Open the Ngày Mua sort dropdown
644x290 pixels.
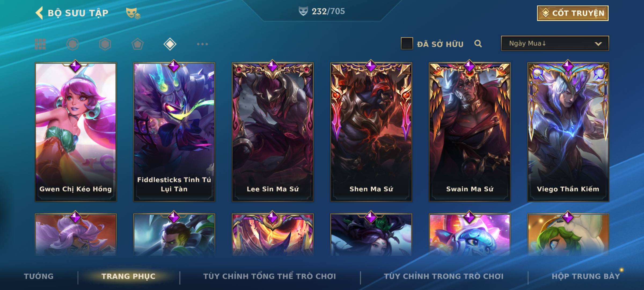pos(555,44)
